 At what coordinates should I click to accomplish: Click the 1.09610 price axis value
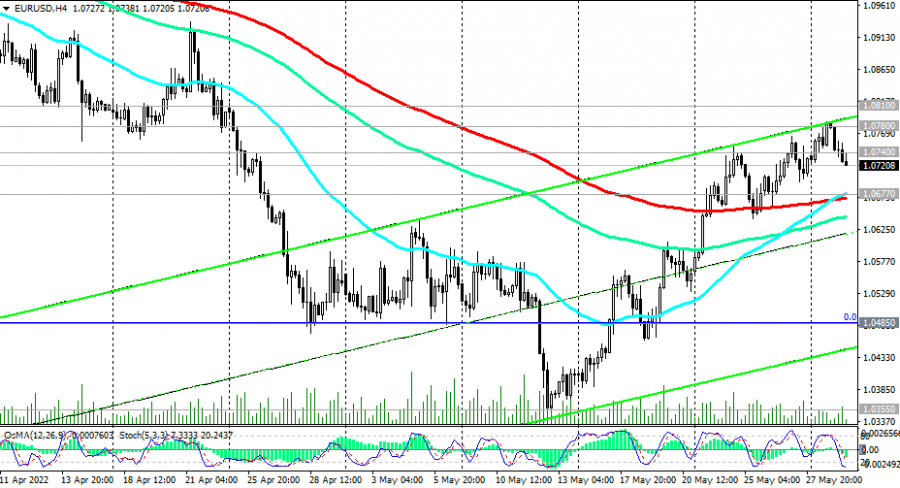tap(879, 6)
